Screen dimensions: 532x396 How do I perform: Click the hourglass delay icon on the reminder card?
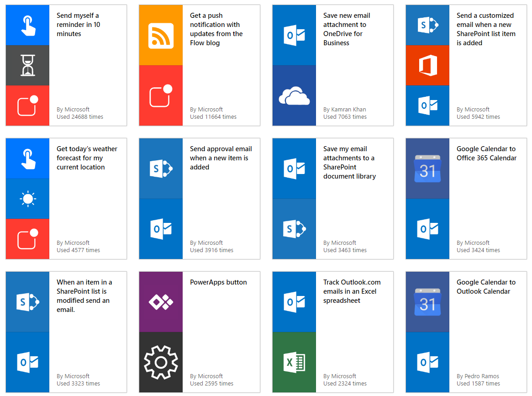click(27, 65)
